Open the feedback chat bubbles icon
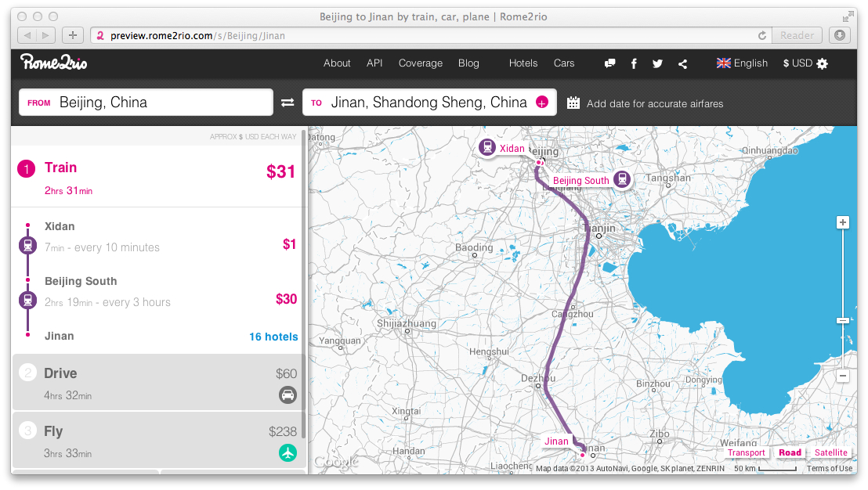Image resolution: width=868 pixels, height=490 pixels. (610, 63)
